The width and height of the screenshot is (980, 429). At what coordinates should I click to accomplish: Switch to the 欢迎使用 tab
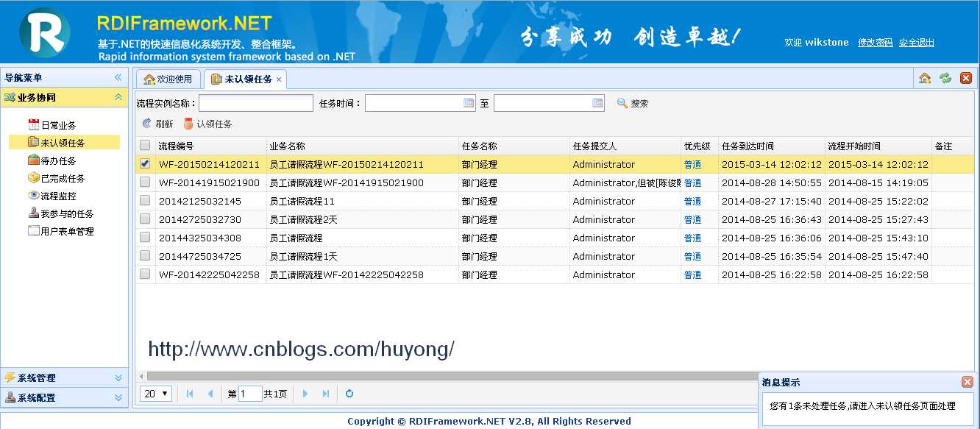pyautogui.click(x=168, y=79)
